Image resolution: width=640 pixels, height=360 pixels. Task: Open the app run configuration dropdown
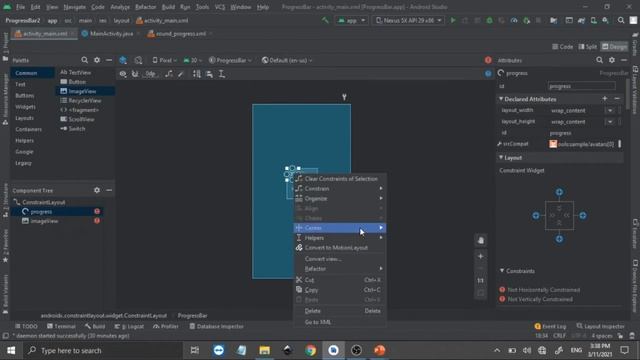pos(352,20)
